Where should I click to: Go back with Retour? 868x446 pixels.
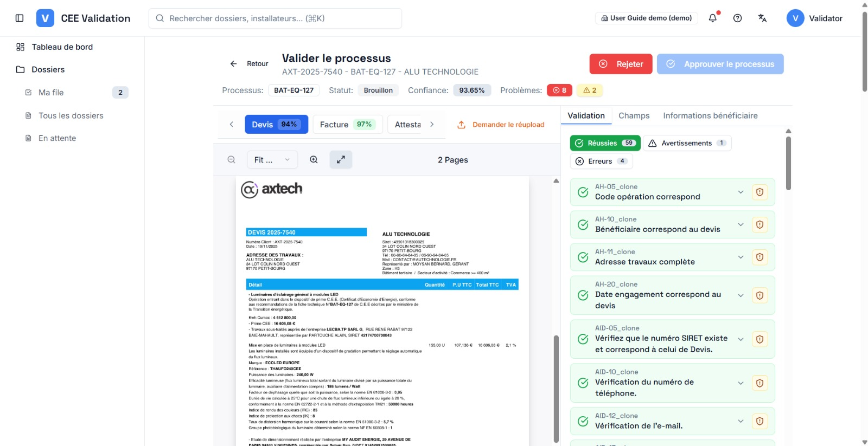click(250, 63)
